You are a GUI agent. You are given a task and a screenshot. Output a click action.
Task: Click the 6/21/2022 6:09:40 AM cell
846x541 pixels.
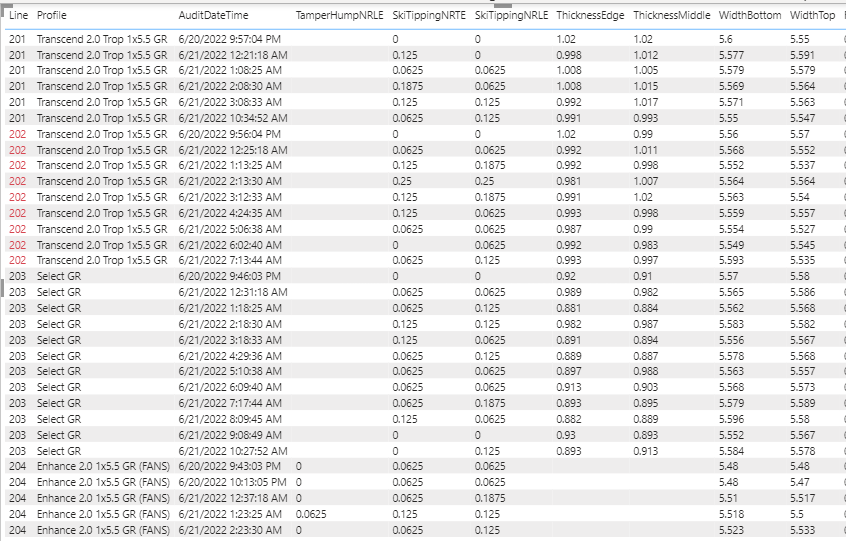(x=230, y=387)
